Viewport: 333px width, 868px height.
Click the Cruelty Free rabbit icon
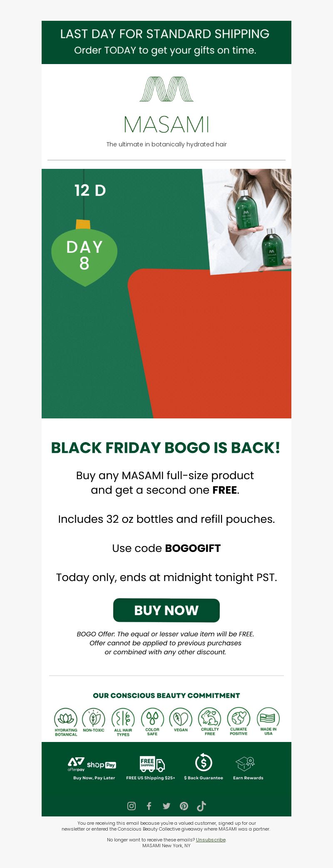point(210,718)
